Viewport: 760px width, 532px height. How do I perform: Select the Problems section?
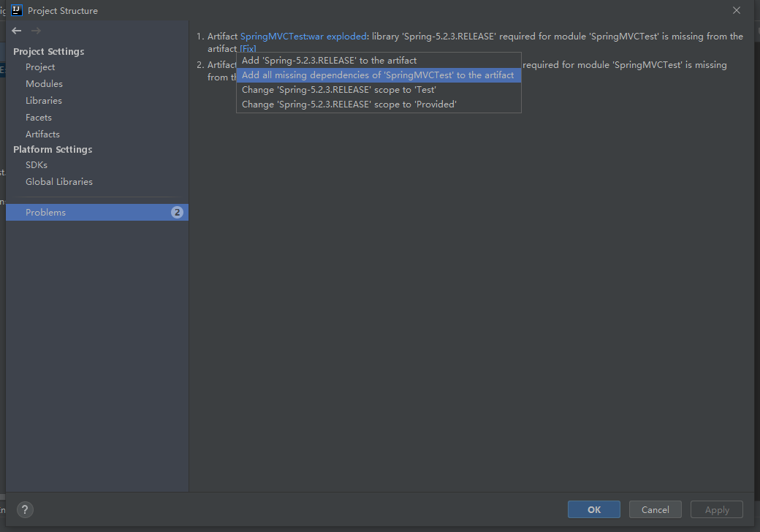pos(45,212)
